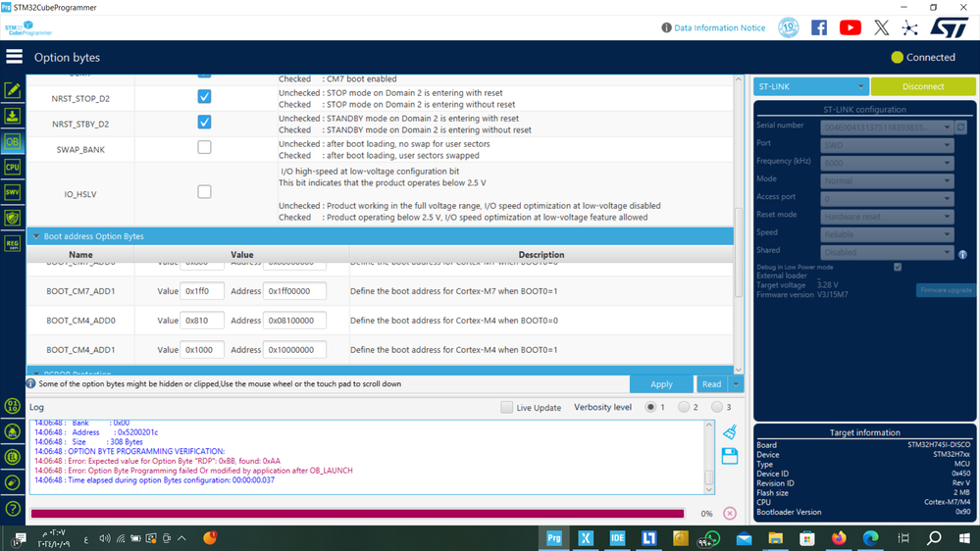Click the BOOT_CM7_ADD1 Value field
980x551 pixels.
pyautogui.click(x=202, y=291)
